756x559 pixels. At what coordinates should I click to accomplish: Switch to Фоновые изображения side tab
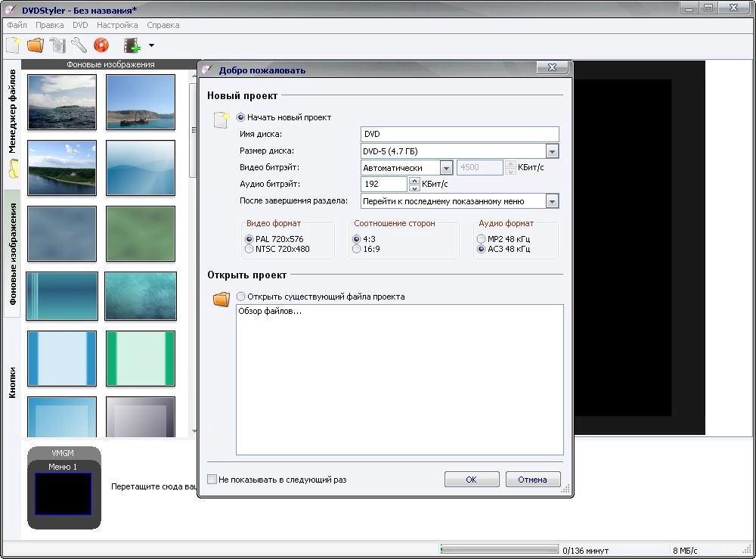pyautogui.click(x=13, y=253)
